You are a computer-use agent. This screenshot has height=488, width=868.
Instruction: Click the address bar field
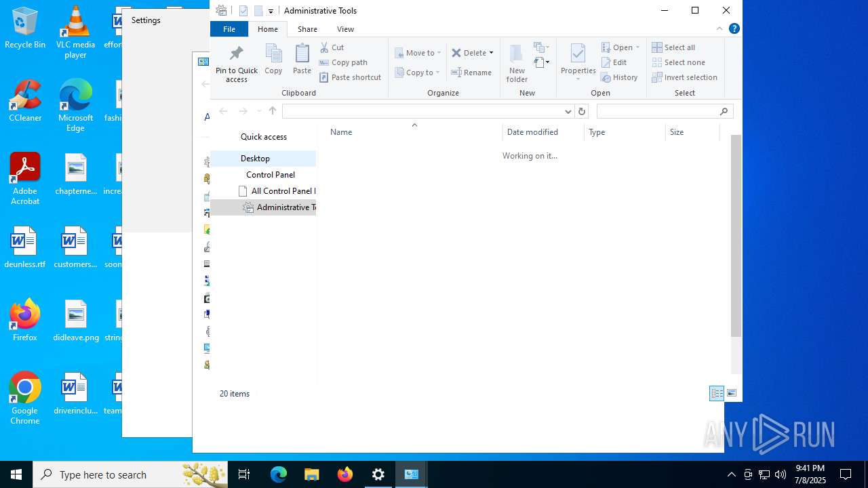423,111
